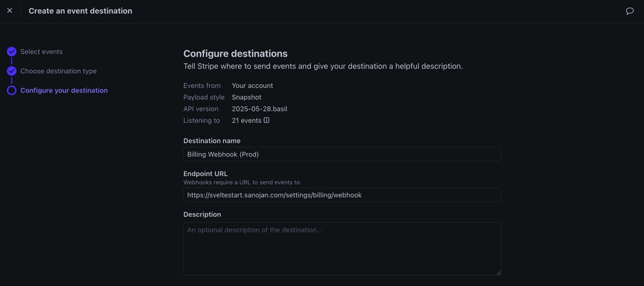This screenshot has height=286, width=644.
Task: Click the Configure your destination circle icon
Action: click(x=11, y=91)
